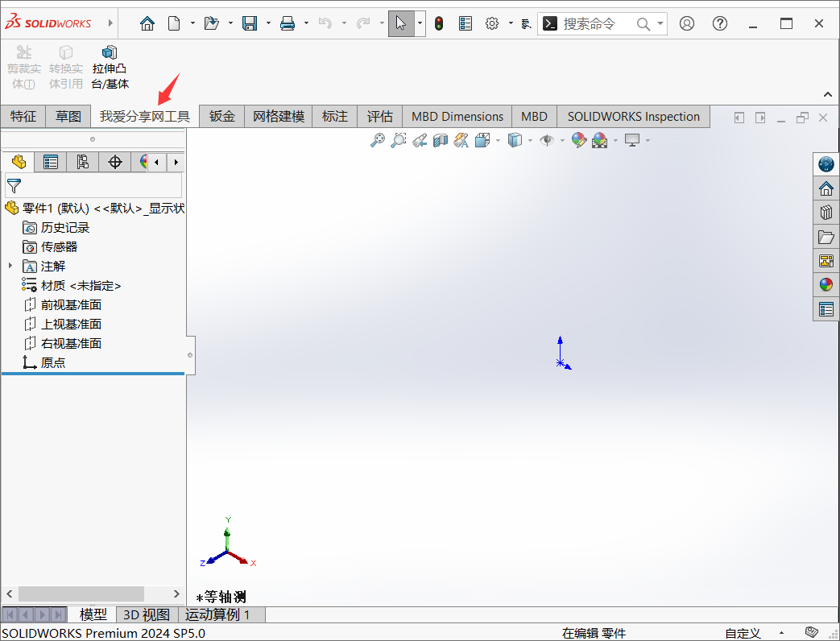This screenshot has width=840, height=641.
Task: Select the Zoom to Fit tool
Action: (x=378, y=140)
